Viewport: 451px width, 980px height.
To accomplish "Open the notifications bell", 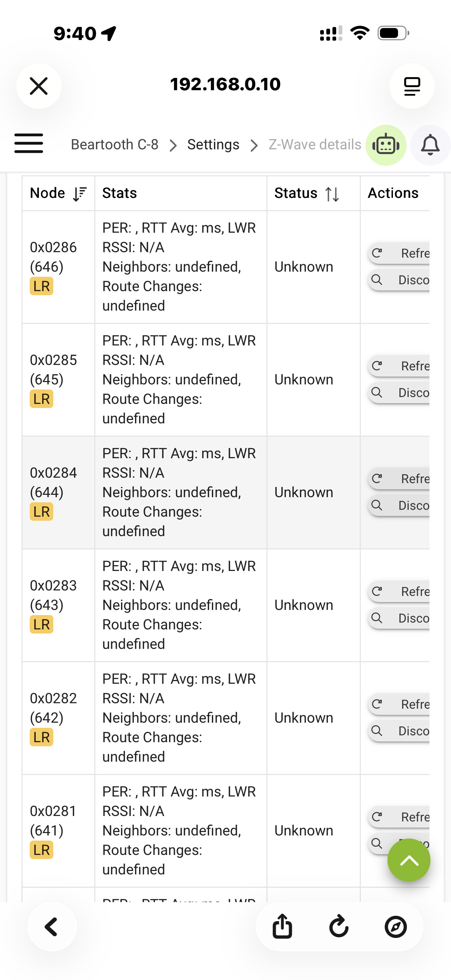I will click(x=430, y=145).
